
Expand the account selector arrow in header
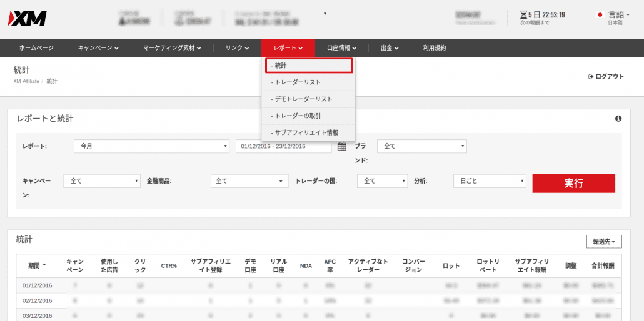pos(325,14)
